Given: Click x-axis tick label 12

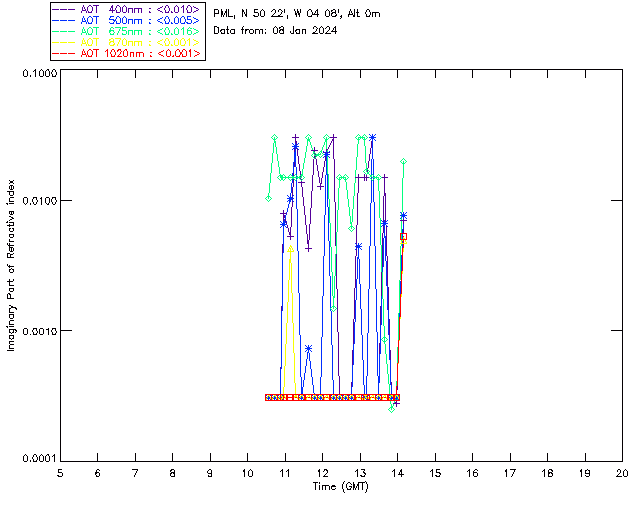Looking at the screenshot, I should point(322,473).
